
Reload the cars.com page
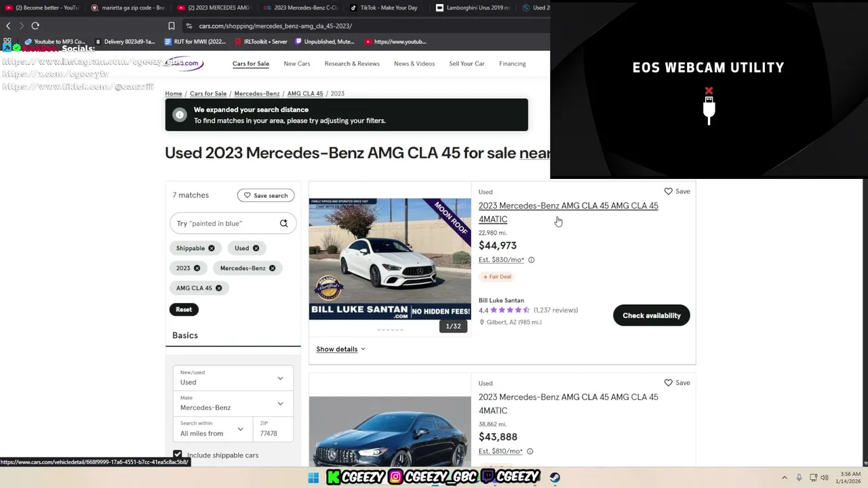click(35, 26)
